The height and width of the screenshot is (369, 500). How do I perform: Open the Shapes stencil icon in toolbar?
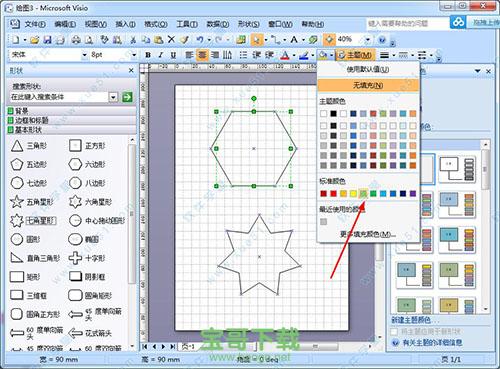tap(241, 40)
